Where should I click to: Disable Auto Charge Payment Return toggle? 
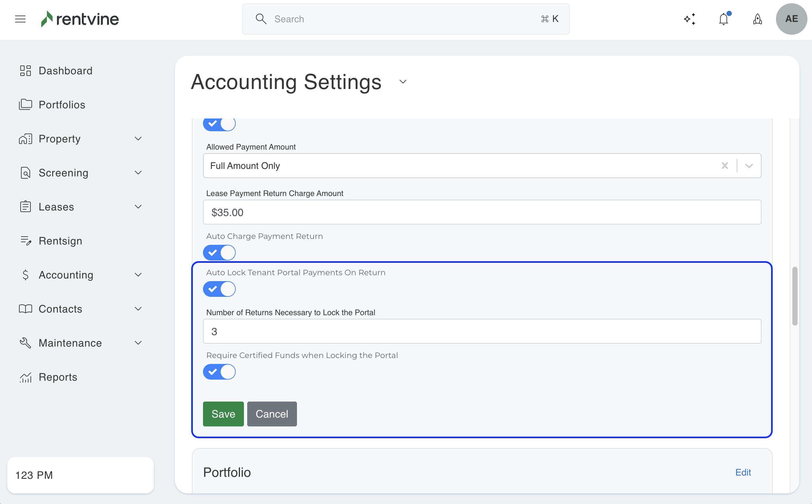coord(219,253)
